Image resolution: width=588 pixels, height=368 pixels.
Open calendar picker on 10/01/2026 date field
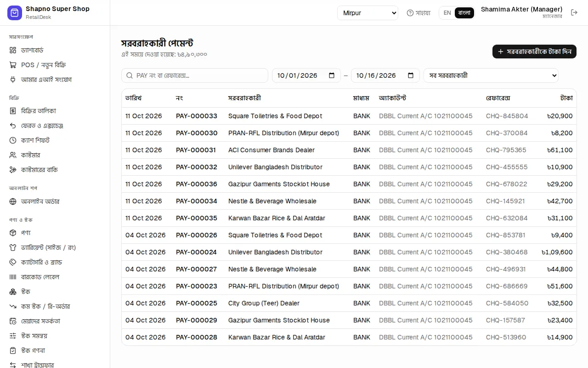[332, 75]
